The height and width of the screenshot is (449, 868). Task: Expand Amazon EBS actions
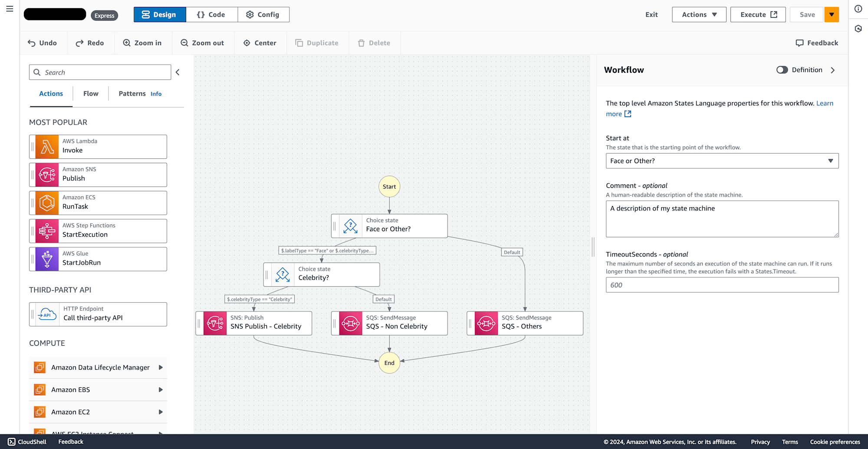(x=161, y=390)
